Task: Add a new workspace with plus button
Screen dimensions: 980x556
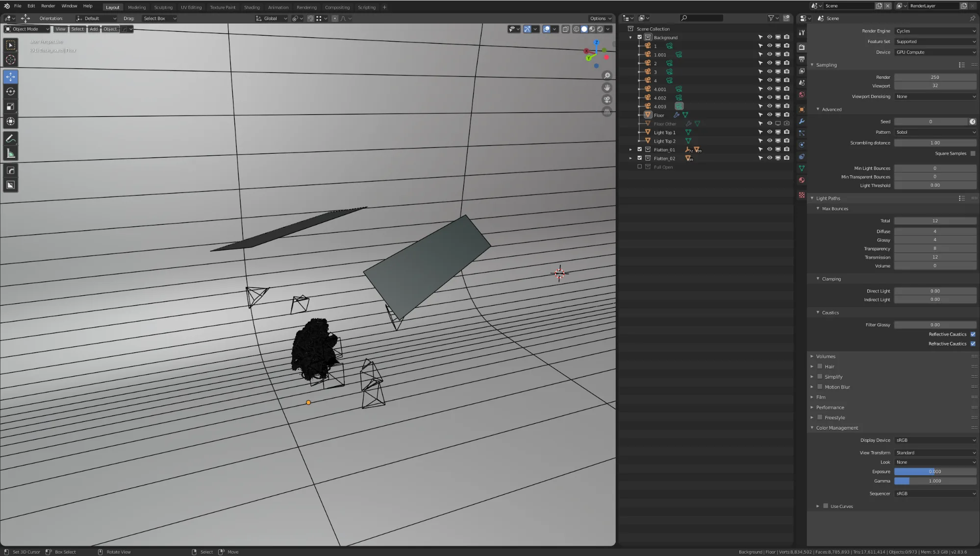Action: 384,7
